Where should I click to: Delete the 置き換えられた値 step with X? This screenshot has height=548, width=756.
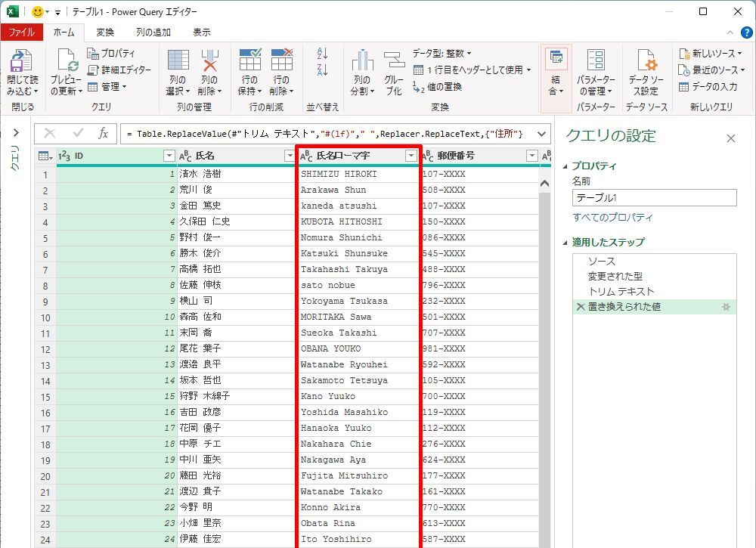click(580, 307)
